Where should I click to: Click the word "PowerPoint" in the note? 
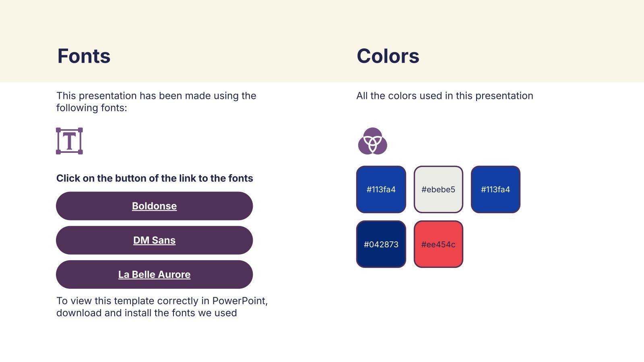coord(239,301)
